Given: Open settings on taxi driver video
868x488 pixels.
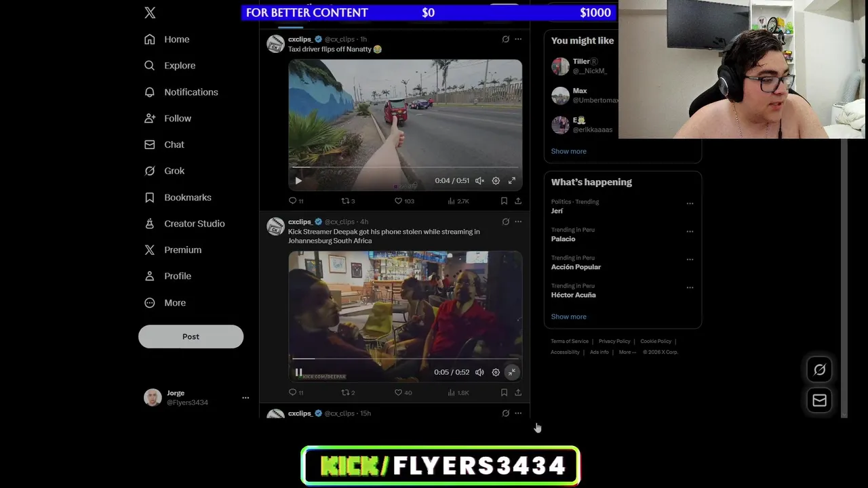Looking at the screenshot, I should pos(496,181).
